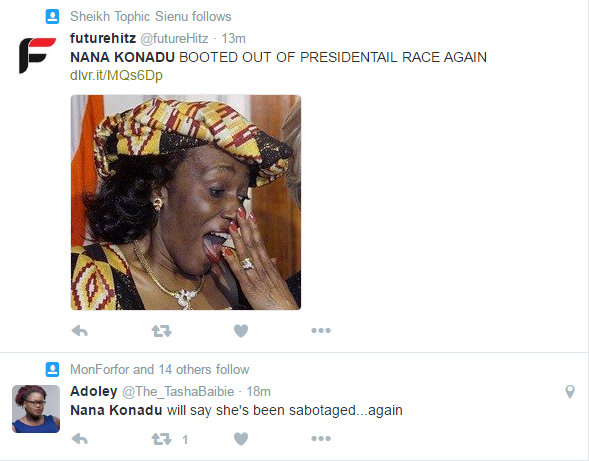Image resolution: width=589 pixels, height=461 pixels.
Task: Reply to the futurehitz tweet
Action: [x=79, y=331]
